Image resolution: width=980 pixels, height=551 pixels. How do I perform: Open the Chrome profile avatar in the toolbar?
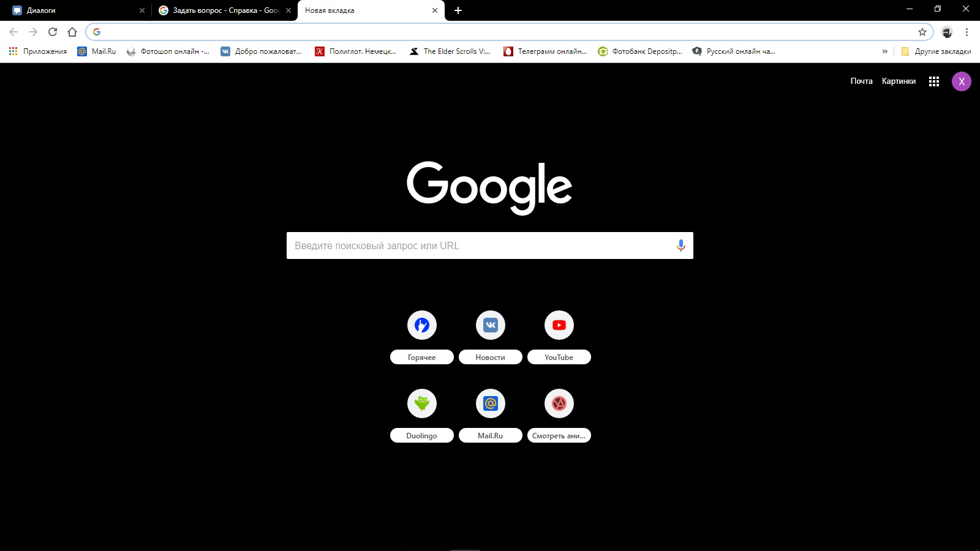pyautogui.click(x=947, y=32)
